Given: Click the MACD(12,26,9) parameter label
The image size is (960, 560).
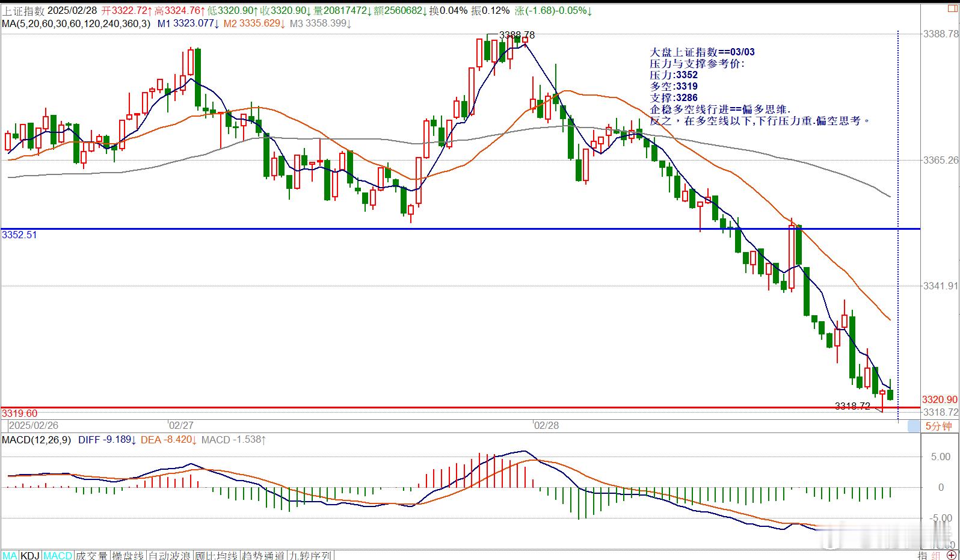Looking at the screenshot, I should 36,440.
